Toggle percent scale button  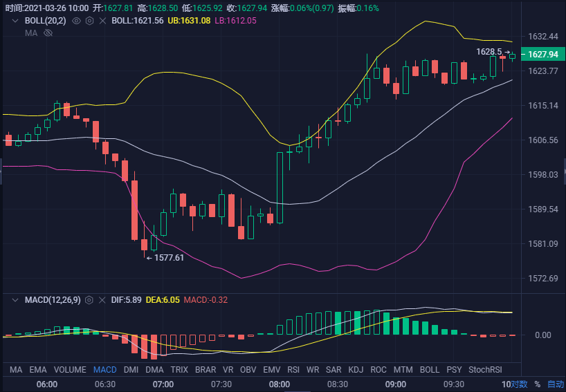(x=537, y=384)
